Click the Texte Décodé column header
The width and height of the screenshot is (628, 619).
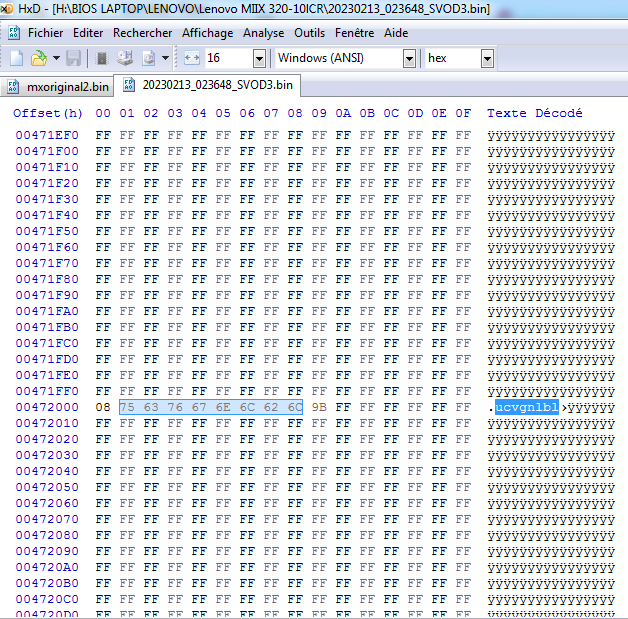pyautogui.click(x=535, y=113)
